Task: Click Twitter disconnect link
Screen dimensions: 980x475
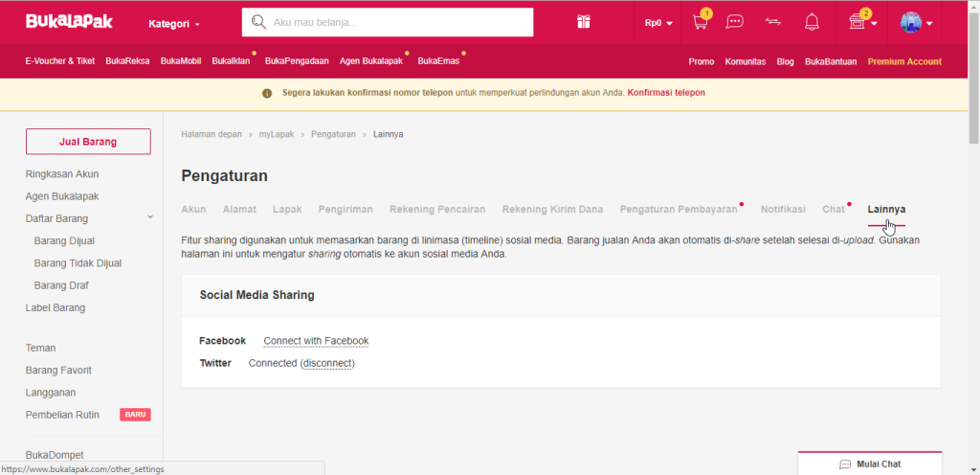Action: 327,363
